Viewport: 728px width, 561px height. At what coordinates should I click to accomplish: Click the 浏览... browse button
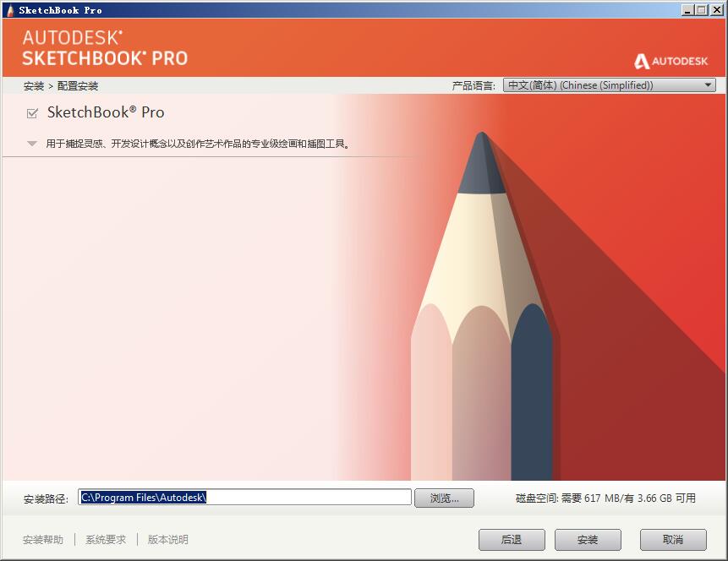coord(444,498)
